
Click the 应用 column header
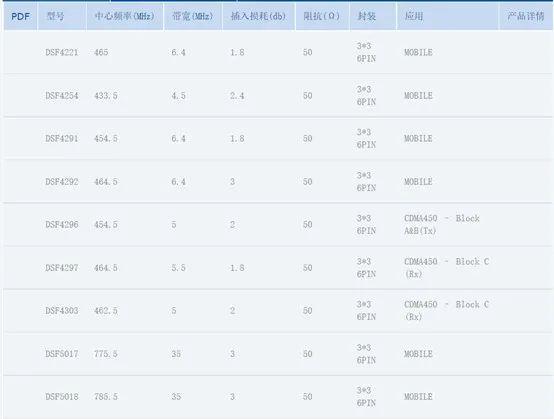[x=448, y=16]
